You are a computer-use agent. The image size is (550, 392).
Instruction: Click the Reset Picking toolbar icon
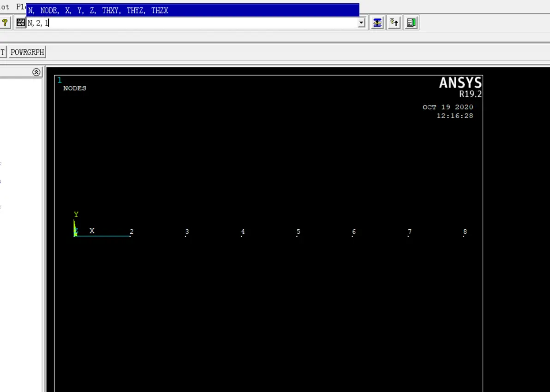coord(394,23)
